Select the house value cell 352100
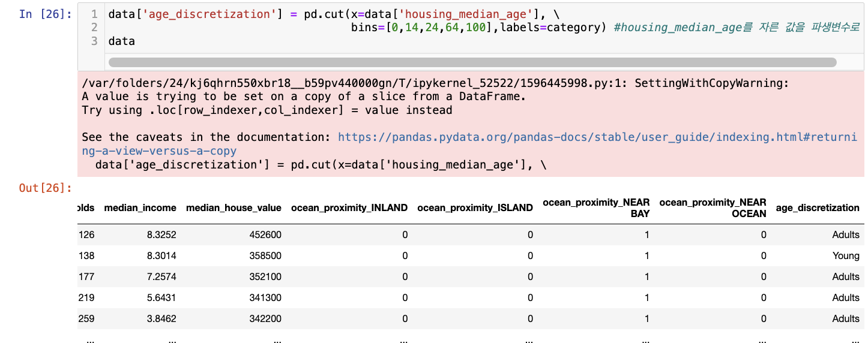Screen dimensions: 868x343 [x=265, y=277]
